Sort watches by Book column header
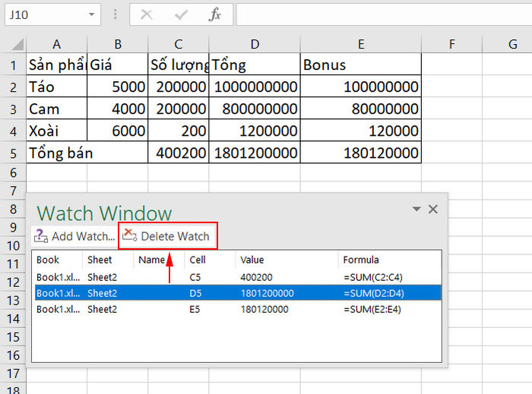532x394 pixels. 57,260
